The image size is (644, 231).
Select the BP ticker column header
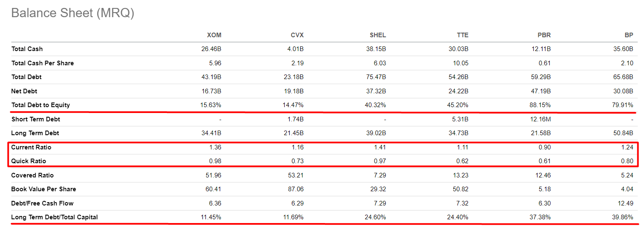coord(628,35)
